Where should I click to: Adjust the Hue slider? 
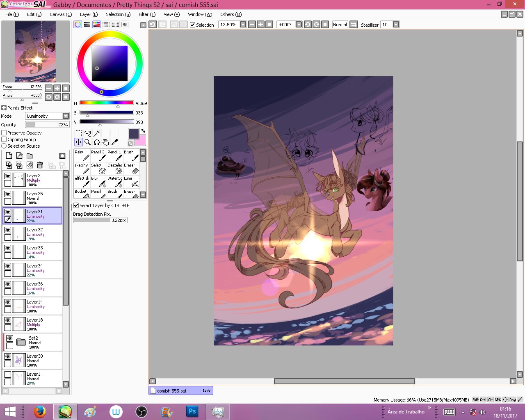click(x=107, y=103)
